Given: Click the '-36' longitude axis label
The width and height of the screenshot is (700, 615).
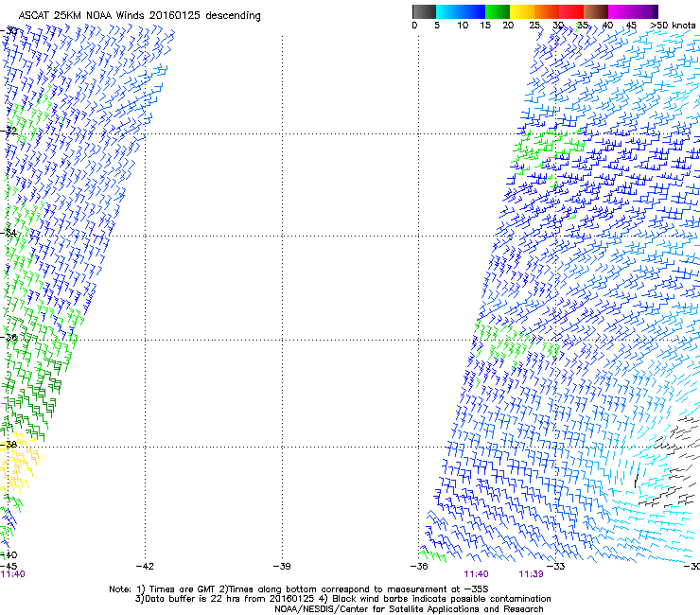Looking at the screenshot, I should click(x=419, y=567).
